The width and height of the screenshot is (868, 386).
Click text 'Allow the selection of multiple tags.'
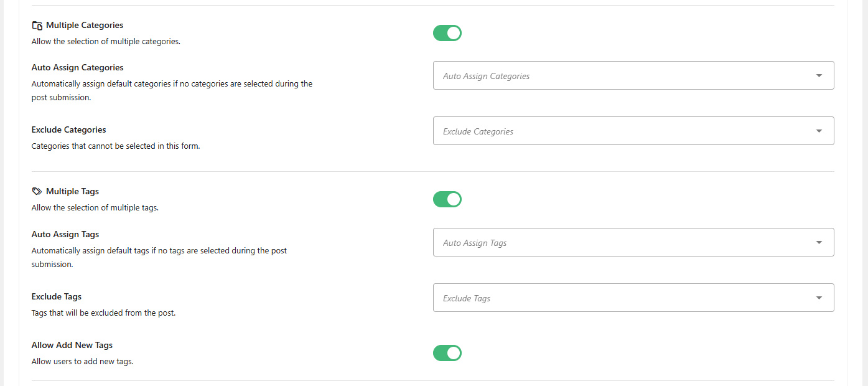coord(95,208)
